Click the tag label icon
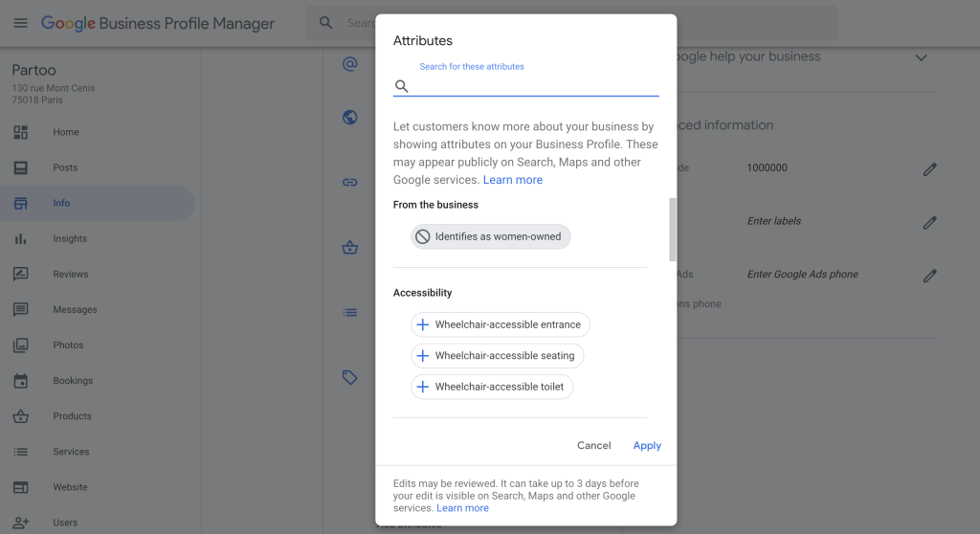 tap(350, 378)
